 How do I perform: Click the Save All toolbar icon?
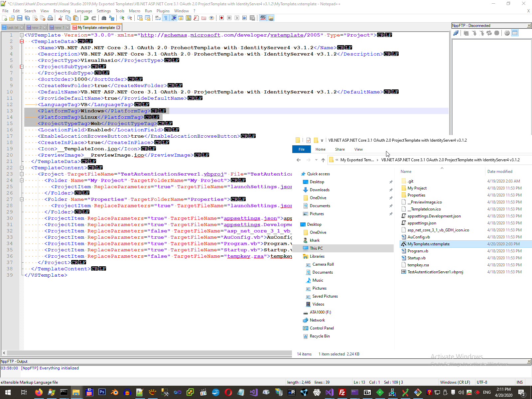[x=27, y=18]
